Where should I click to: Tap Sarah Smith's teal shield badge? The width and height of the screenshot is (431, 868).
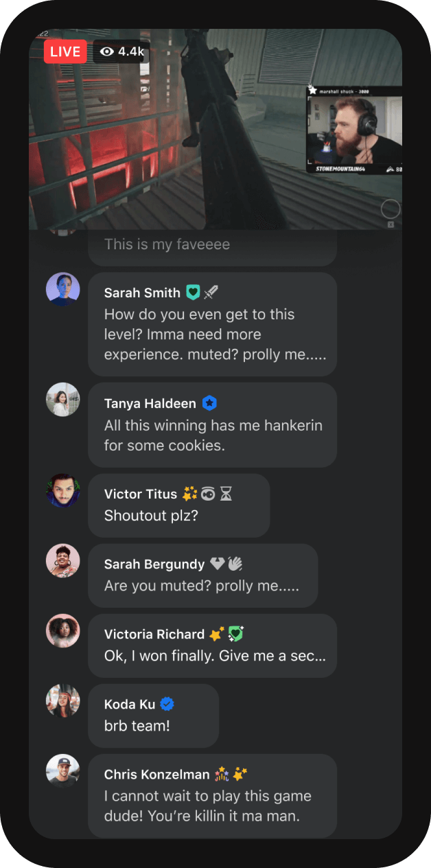point(194,293)
